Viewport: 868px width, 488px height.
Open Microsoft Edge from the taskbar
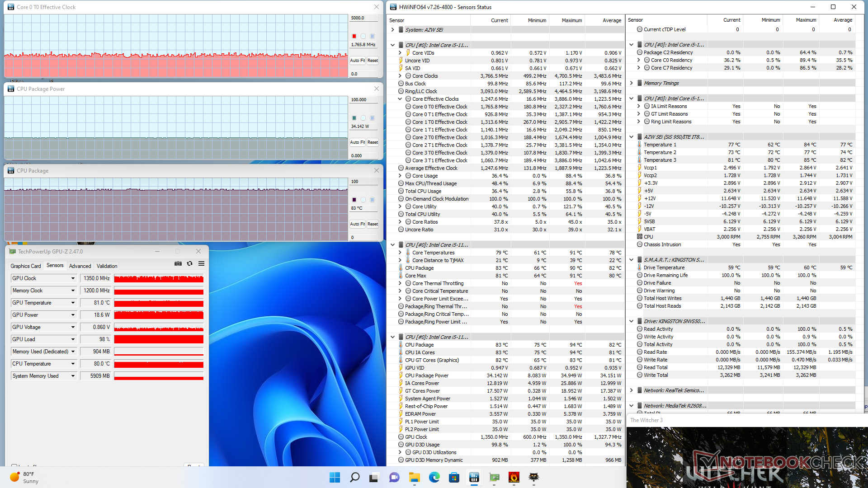coord(434,478)
